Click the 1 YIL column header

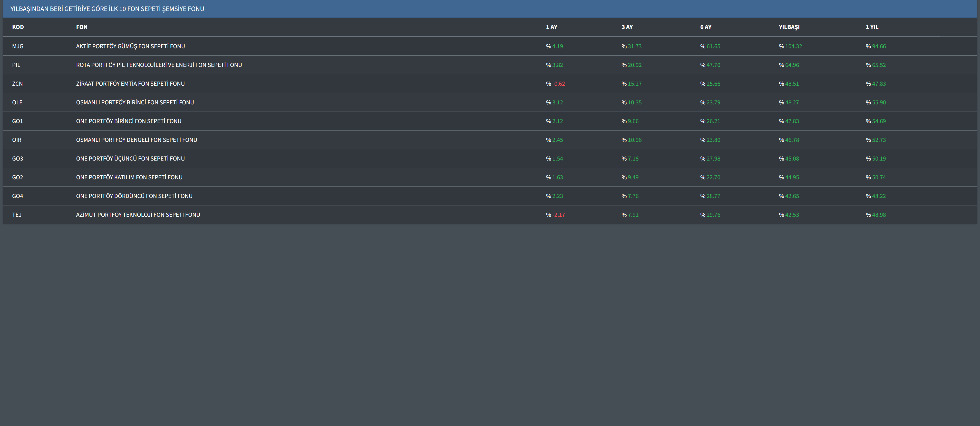[872, 27]
